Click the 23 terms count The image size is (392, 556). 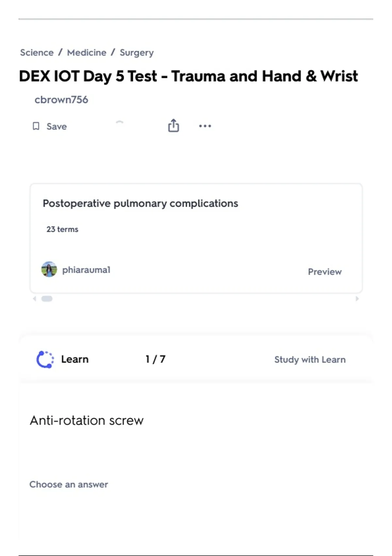(62, 229)
